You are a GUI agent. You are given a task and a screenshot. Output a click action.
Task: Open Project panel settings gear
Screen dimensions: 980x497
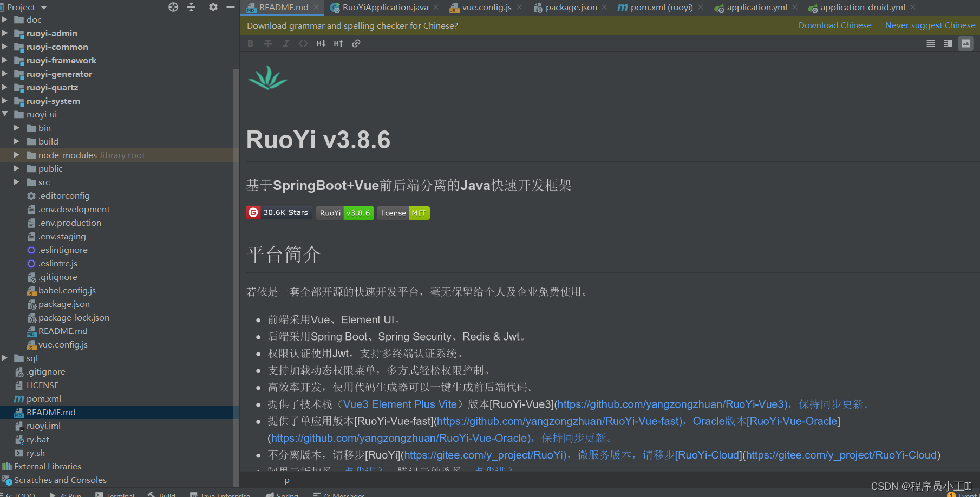coord(213,7)
